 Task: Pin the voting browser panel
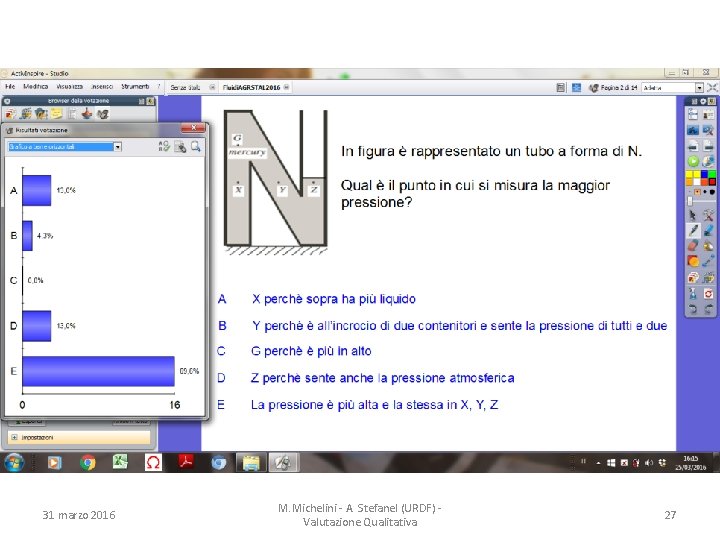150,101
